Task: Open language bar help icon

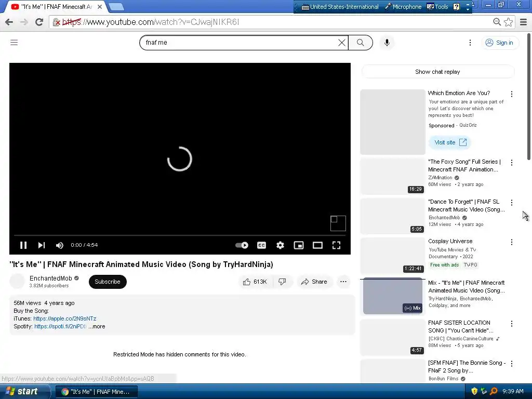Action: [457, 6]
